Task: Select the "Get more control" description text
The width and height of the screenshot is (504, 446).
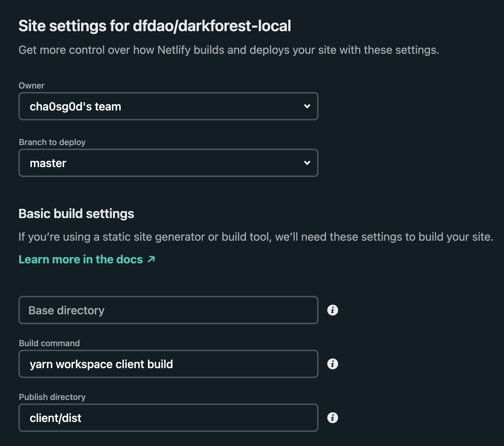Action: pyautogui.click(x=229, y=50)
